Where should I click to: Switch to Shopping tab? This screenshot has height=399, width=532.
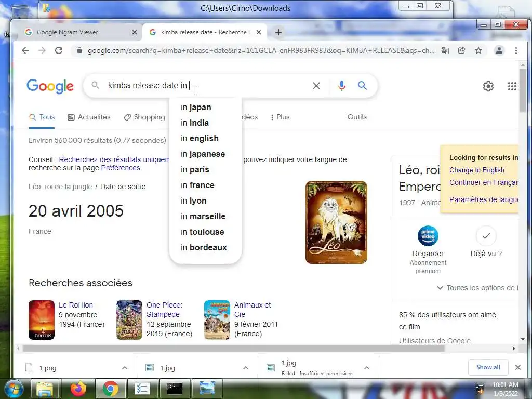(144, 117)
